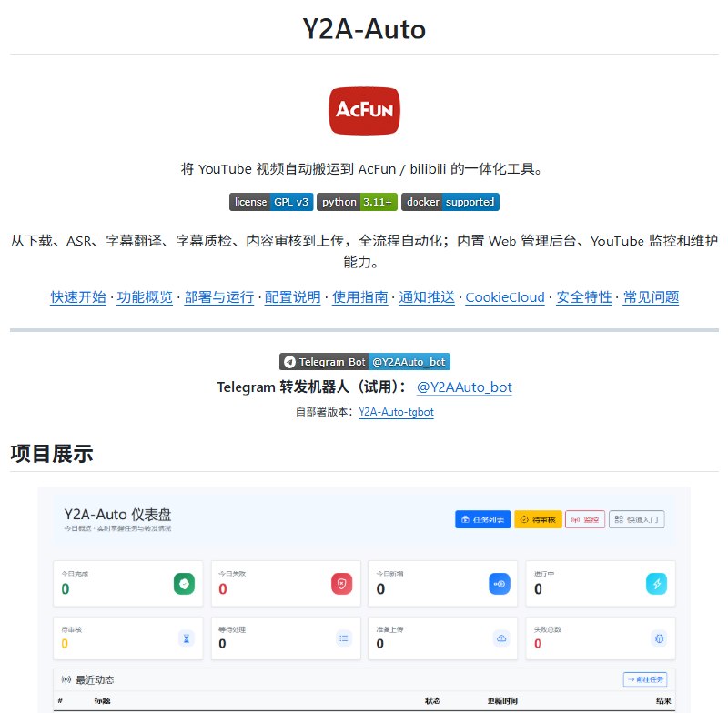Click the 项目展示 section heading
728x713 pixels.
(52, 454)
